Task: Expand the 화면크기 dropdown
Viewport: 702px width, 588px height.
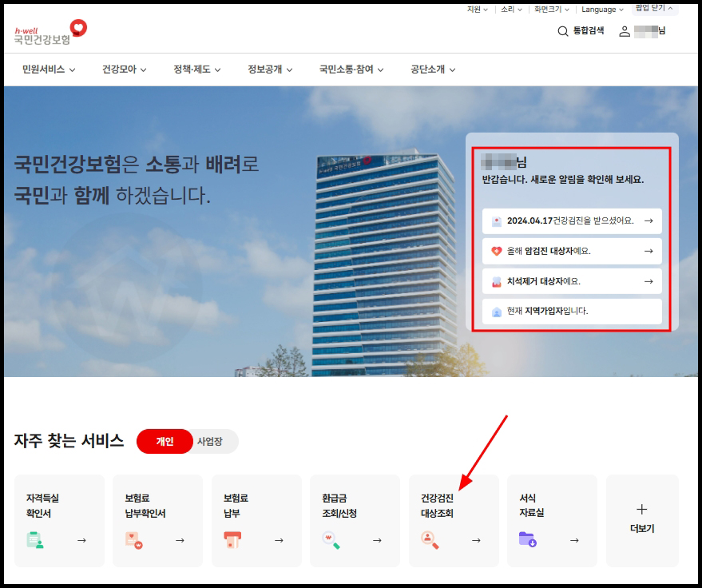Action: 550,10
